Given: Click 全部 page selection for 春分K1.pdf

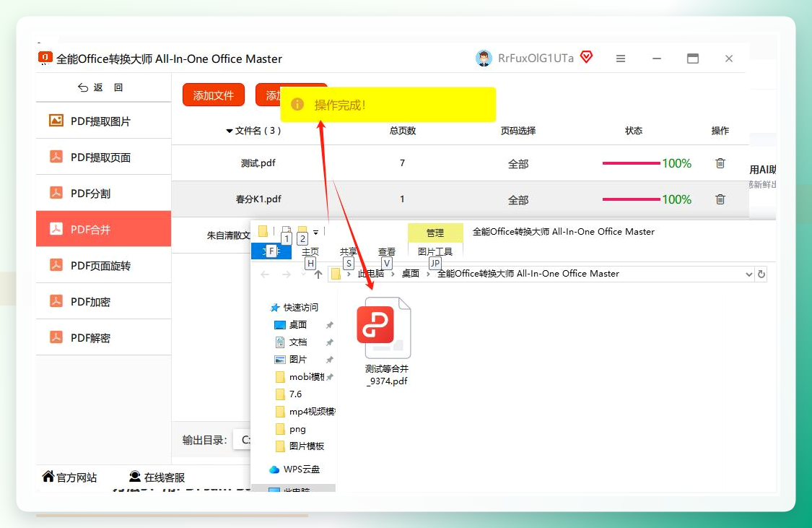Looking at the screenshot, I should [518, 200].
